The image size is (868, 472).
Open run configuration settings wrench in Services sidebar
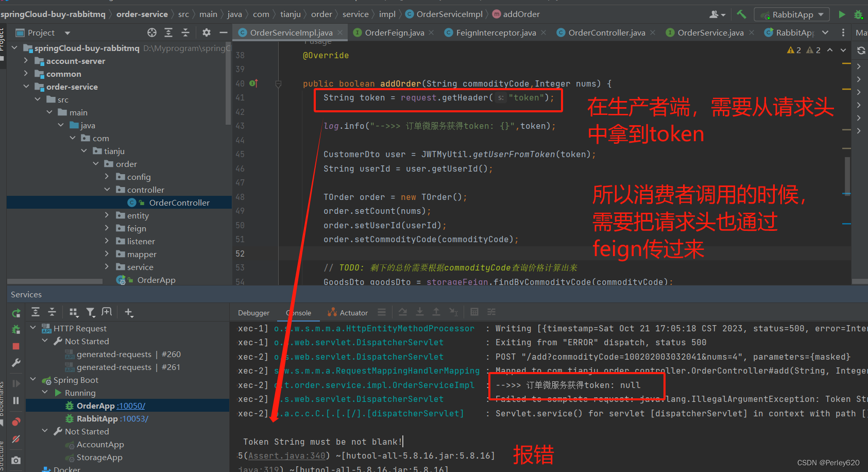[16, 363]
